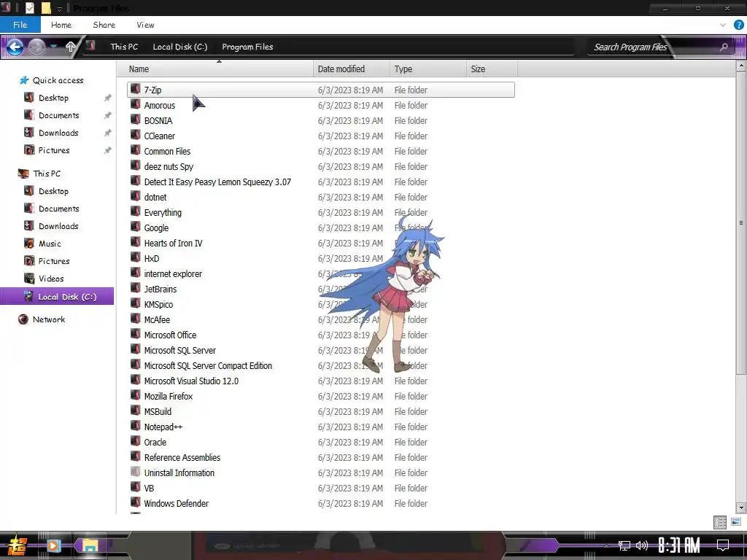Select This PC in the navigation pane
This screenshot has width=747, height=560.
(x=47, y=174)
